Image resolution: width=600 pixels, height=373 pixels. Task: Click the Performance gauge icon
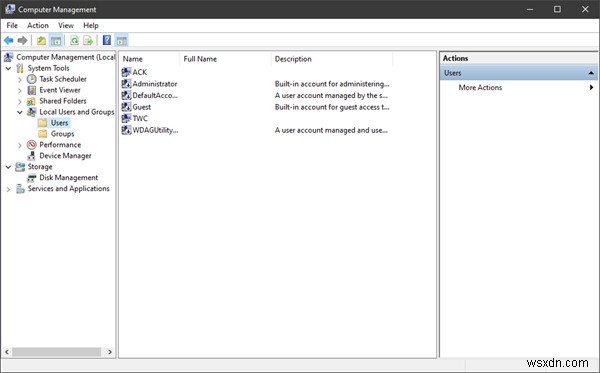pyautogui.click(x=32, y=145)
